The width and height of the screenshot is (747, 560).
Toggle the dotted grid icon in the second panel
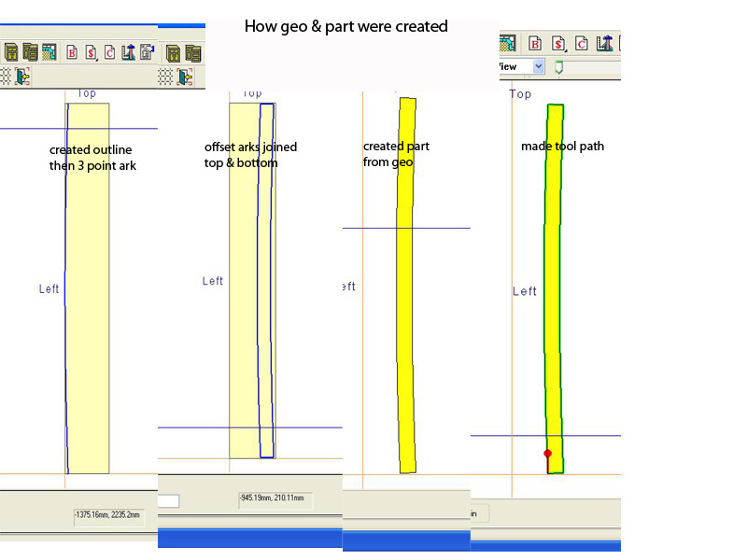coord(166,77)
